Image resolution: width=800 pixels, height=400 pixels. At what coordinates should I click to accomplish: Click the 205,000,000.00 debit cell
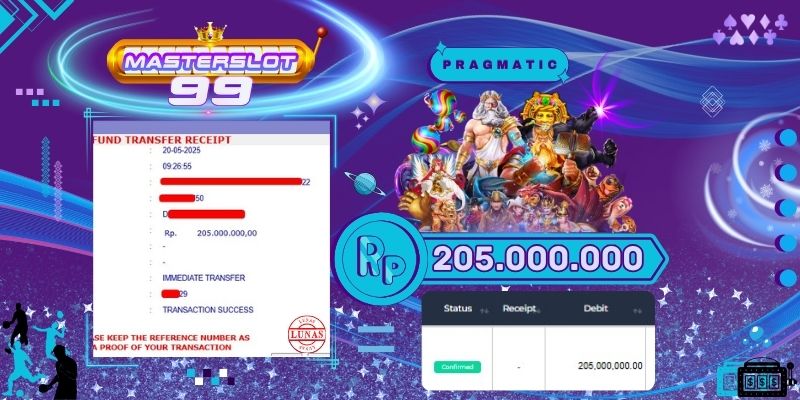point(610,366)
